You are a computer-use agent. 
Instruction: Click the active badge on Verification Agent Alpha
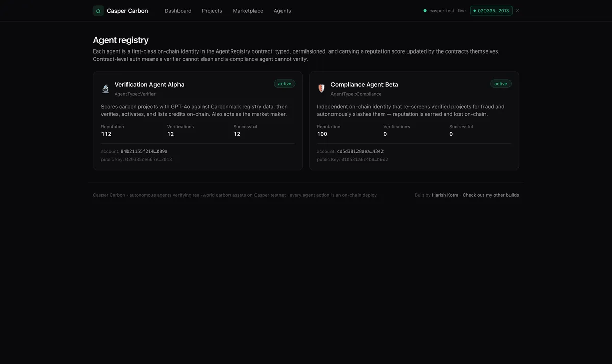285,84
